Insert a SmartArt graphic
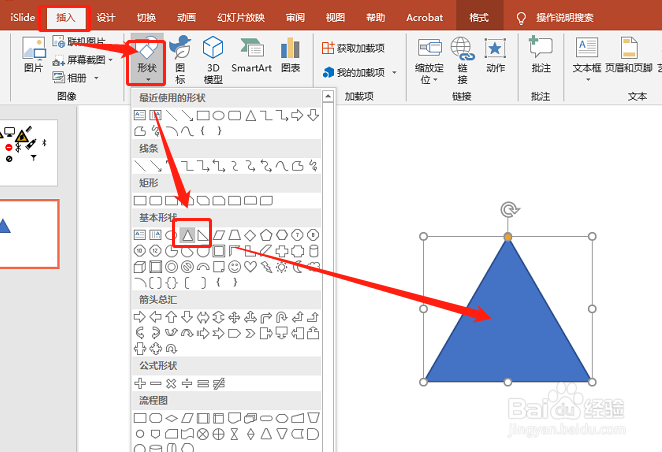The width and height of the screenshot is (662, 452). pos(251,55)
